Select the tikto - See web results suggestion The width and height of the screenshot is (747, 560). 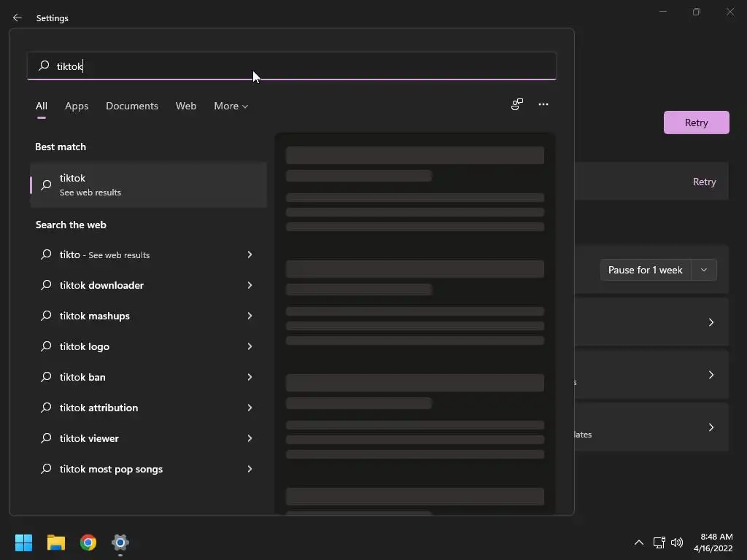148,254
